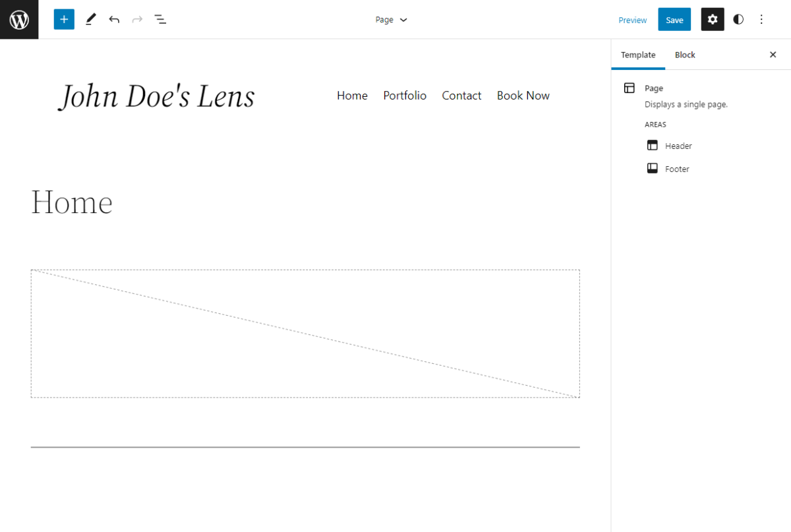Click the Header area icon

653,146
